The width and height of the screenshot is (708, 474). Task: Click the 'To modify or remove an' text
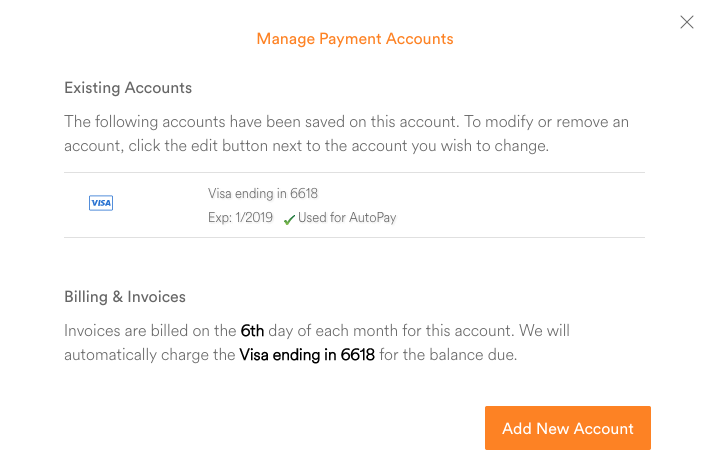pos(546,122)
